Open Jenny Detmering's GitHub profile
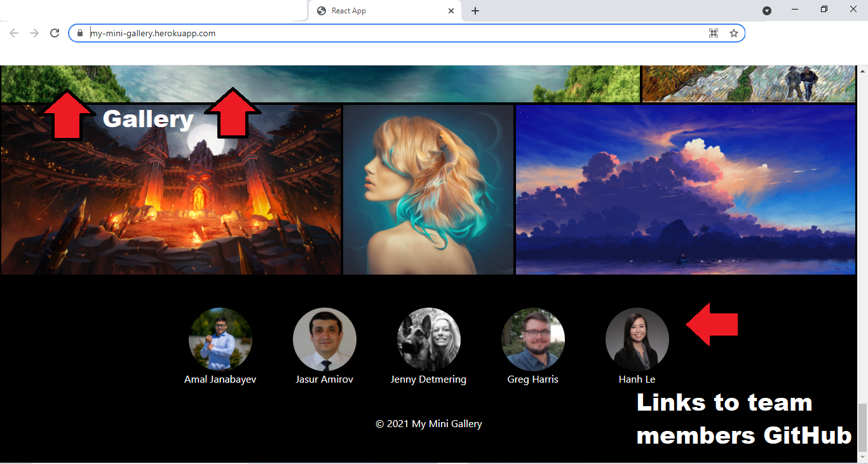 428,339
